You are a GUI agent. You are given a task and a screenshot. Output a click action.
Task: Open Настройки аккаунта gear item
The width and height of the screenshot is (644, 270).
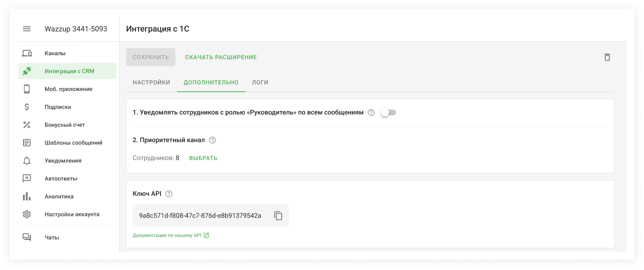coord(71,214)
